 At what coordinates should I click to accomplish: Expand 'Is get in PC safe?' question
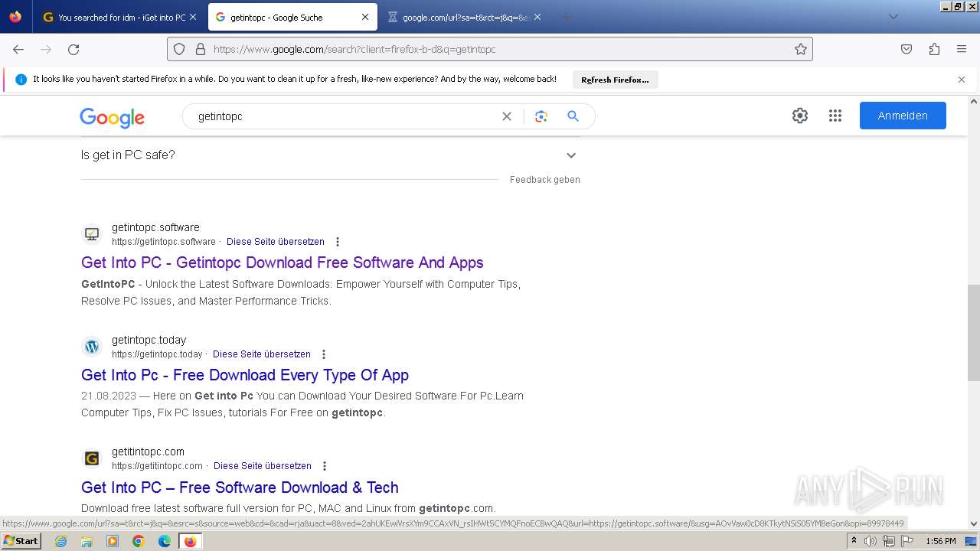330,155
